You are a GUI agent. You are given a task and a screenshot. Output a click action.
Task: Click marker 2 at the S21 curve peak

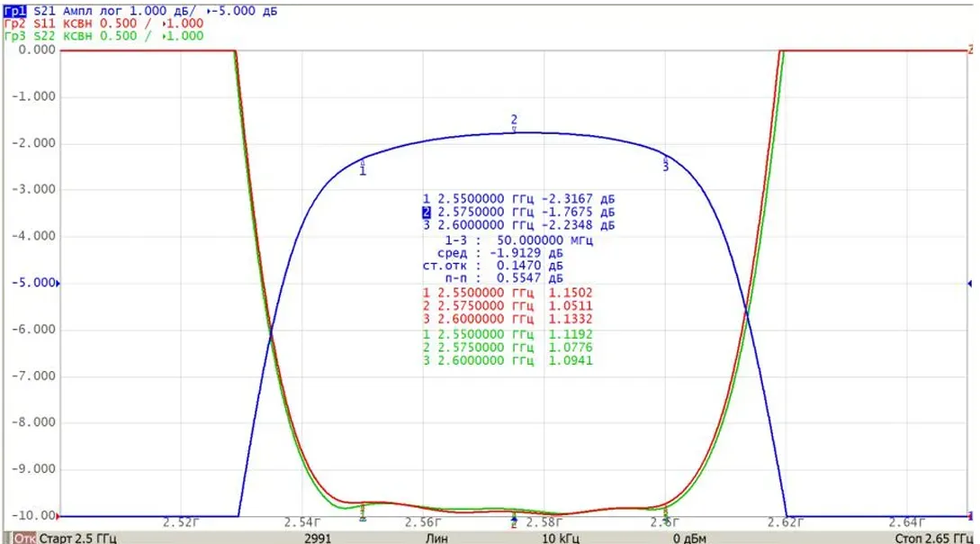pyautogui.click(x=514, y=122)
